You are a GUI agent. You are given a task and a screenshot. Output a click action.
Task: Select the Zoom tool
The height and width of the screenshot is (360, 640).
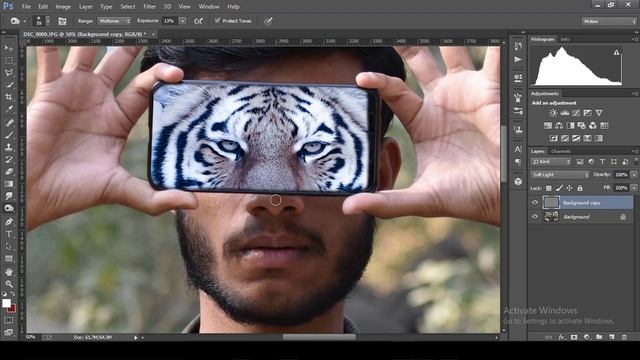pyautogui.click(x=9, y=284)
